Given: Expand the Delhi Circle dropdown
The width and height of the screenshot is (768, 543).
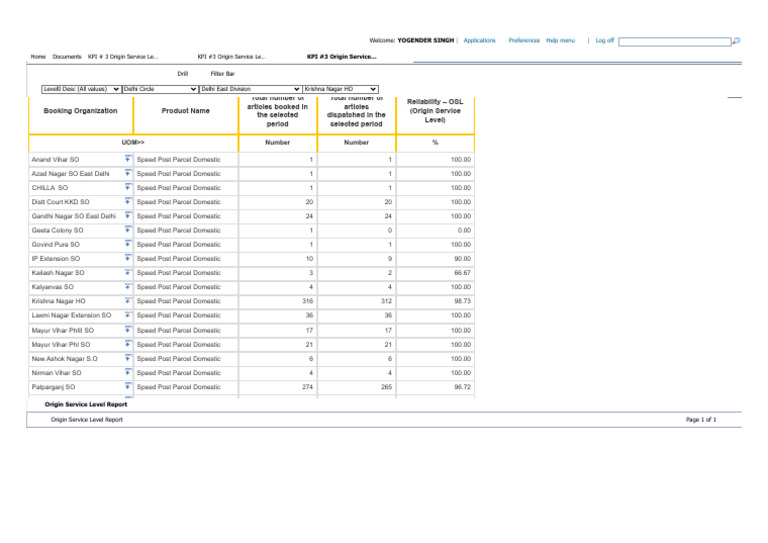Looking at the screenshot, I should click(158, 89).
